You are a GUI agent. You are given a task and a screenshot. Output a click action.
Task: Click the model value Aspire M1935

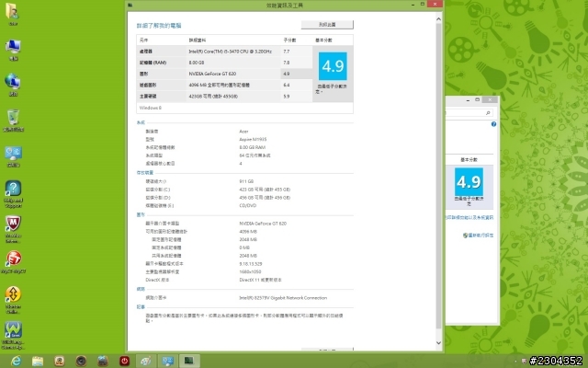(x=253, y=139)
